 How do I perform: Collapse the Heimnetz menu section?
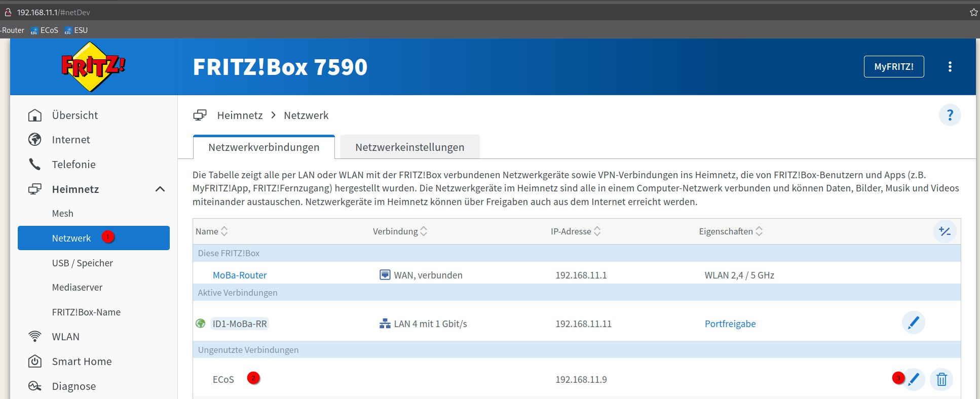[x=160, y=189]
